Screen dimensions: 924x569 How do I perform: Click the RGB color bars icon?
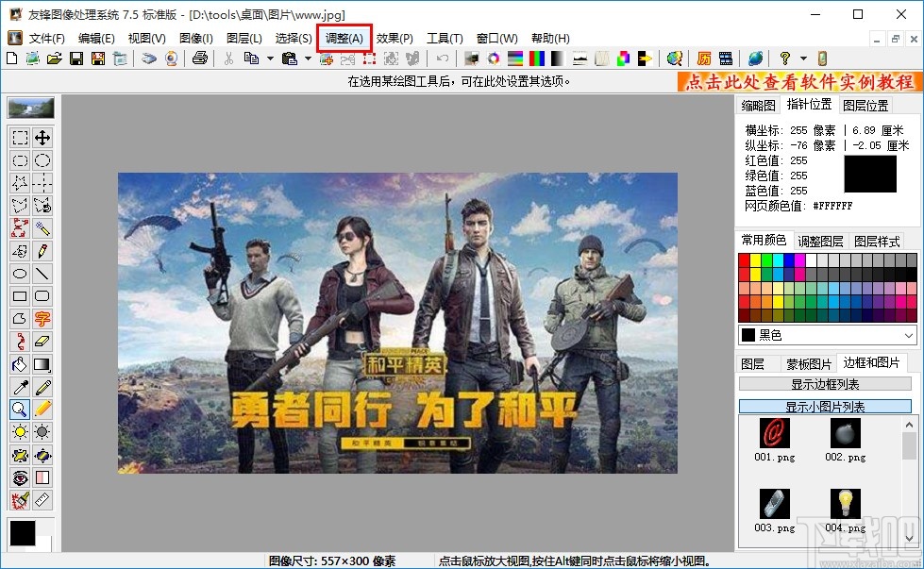pos(537,59)
